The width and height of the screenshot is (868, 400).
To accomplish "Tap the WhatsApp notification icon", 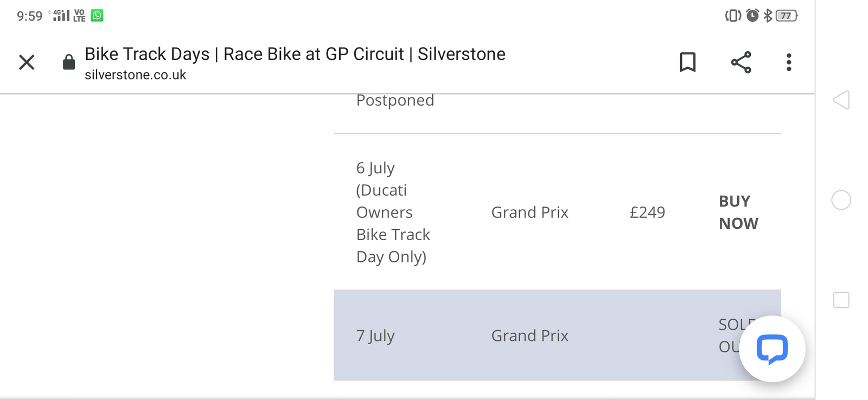I will tap(97, 16).
